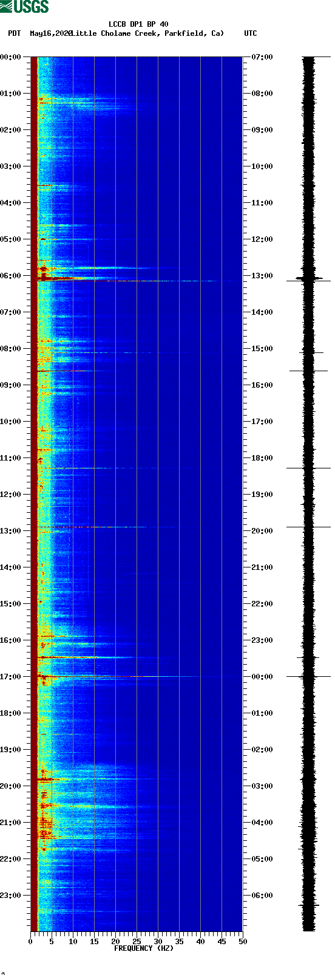Click the 20:00 label on the UTC axis
The image size is (335, 980).
pyautogui.click(x=262, y=531)
